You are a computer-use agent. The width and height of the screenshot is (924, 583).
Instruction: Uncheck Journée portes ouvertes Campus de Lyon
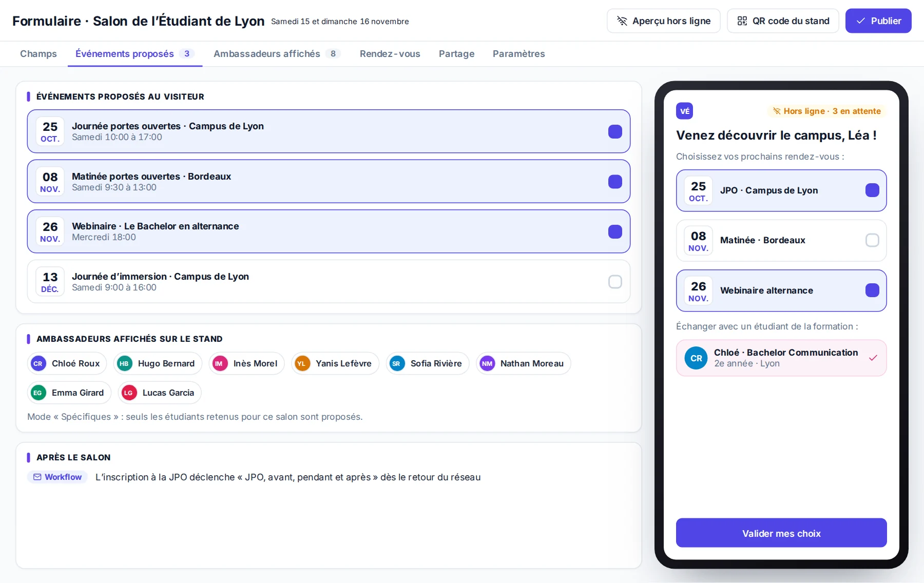pyautogui.click(x=615, y=131)
